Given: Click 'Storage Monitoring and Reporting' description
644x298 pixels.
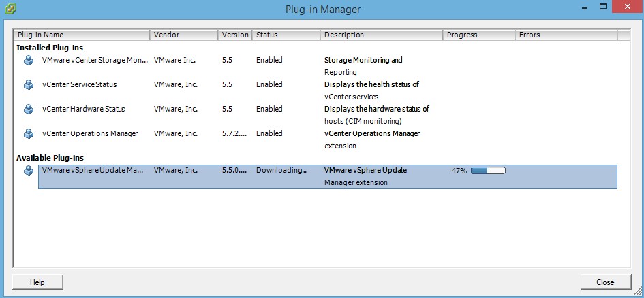Looking at the screenshot, I should tap(363, 66).
